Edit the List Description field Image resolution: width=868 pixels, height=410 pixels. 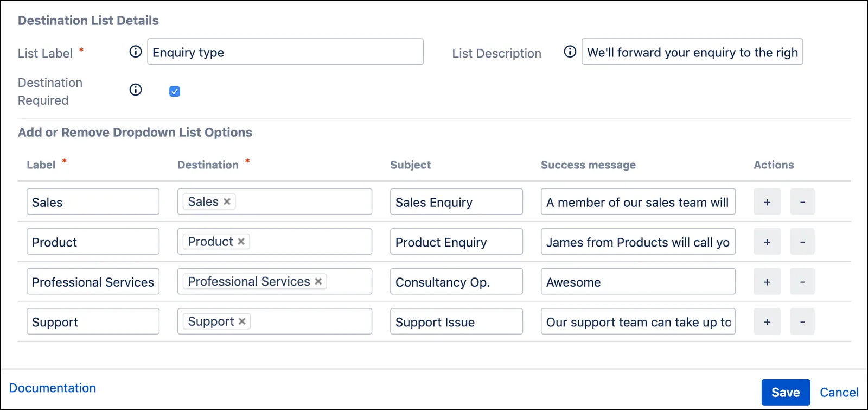pyautogui.click(x=692, y=52)
